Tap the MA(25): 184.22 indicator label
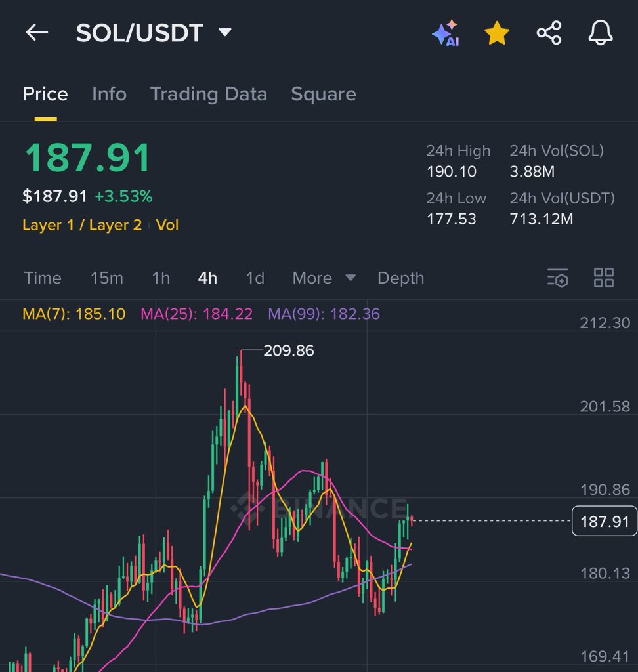 tap(196, 314)
